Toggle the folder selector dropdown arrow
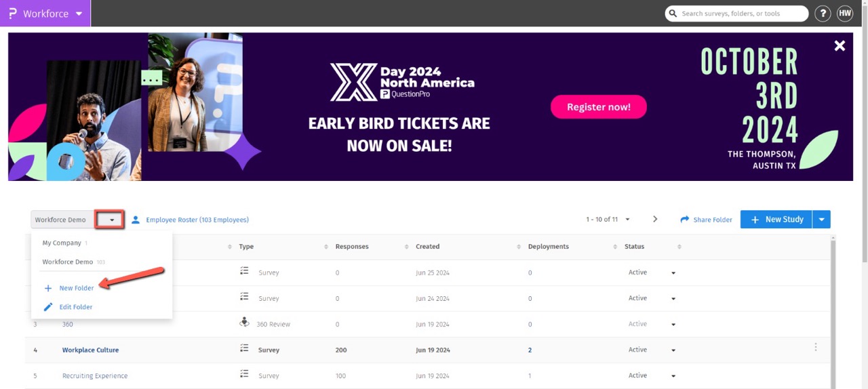Screen dimensions: 868x389 [x=111, y=220]
